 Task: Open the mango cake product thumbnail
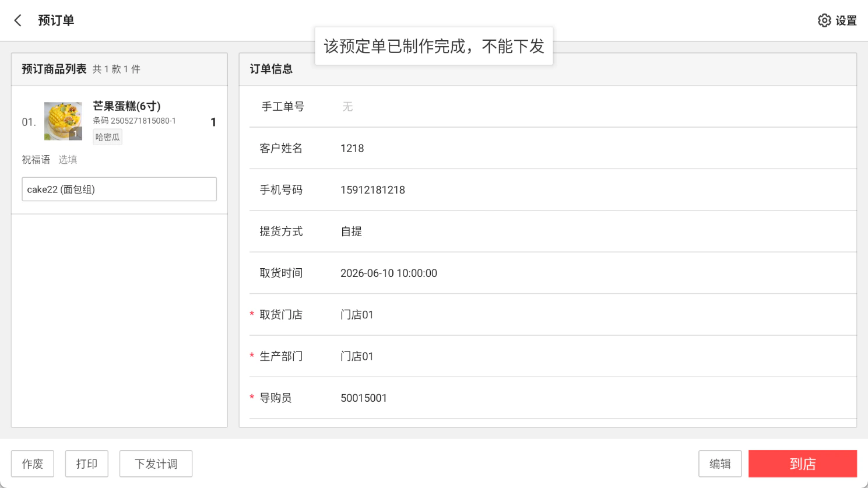63,121
